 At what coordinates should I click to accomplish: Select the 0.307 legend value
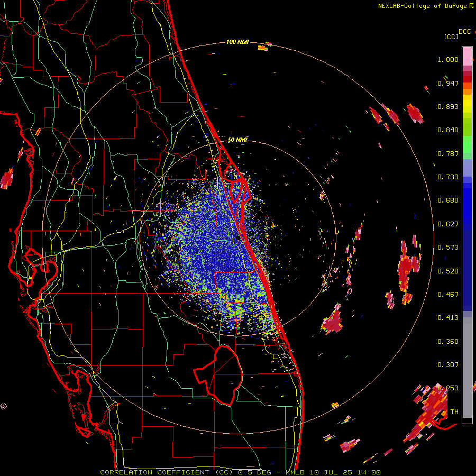coord(448,365)
